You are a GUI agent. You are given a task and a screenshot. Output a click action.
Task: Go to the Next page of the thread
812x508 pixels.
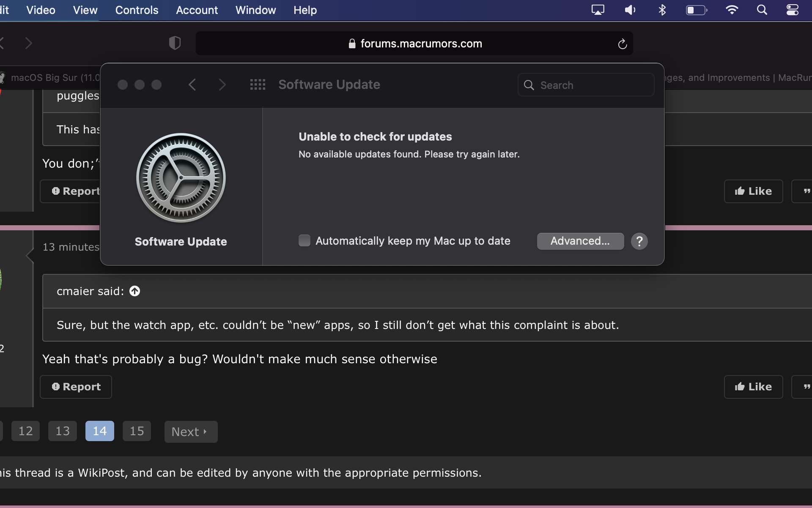(191, 431)
